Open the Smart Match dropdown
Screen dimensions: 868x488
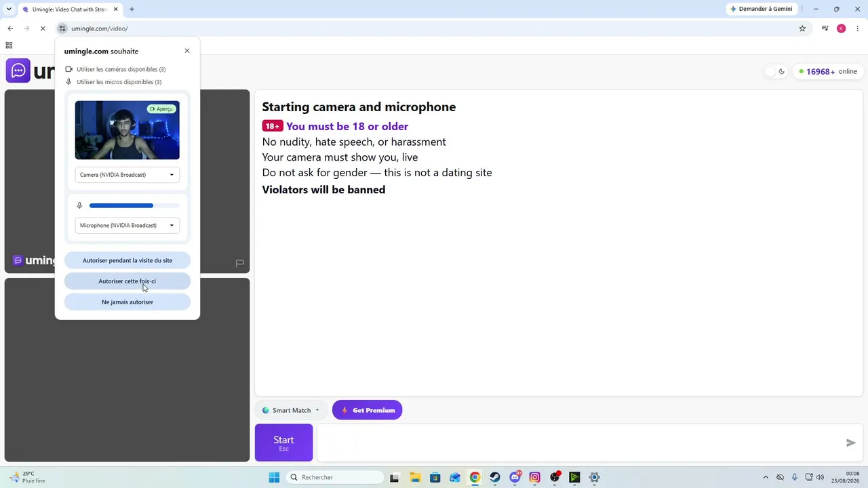(291, 410)
